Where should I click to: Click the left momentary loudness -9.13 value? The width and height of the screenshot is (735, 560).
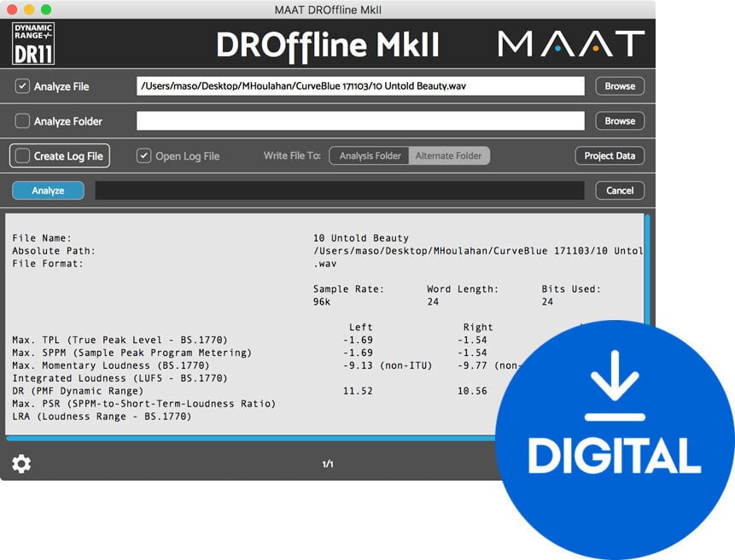click(x=358, y=365)
